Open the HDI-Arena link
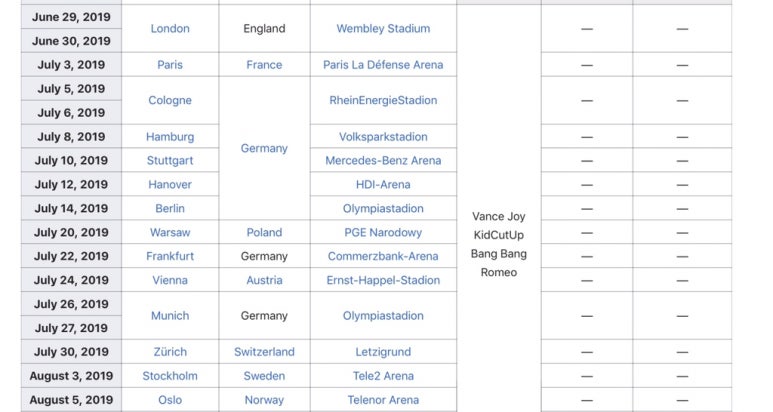 click(383, 184)
